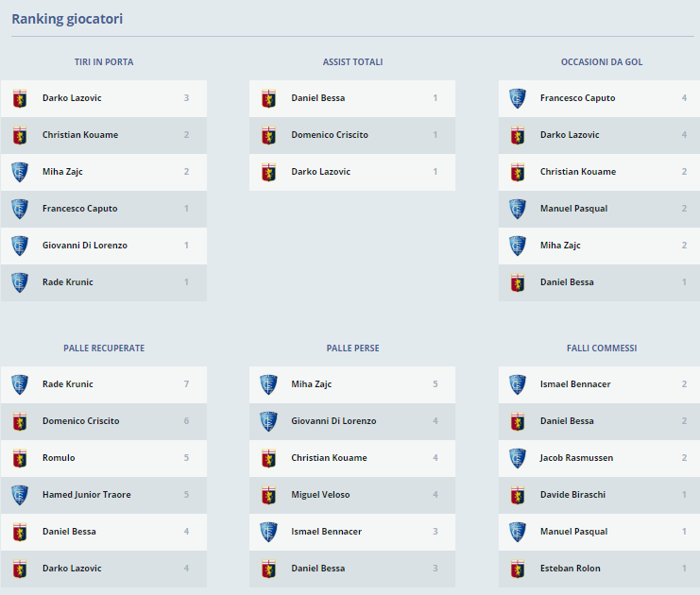The image size is (700, 595).
Task: Click the team crest next to Miguel Veloso
Action: pyautogui.click(x=268, y=495)
